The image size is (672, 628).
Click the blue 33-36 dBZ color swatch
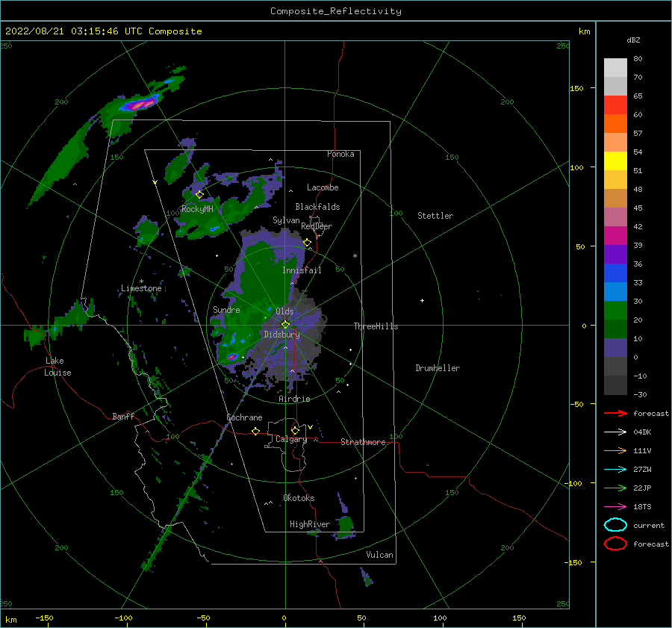(615, 273)
